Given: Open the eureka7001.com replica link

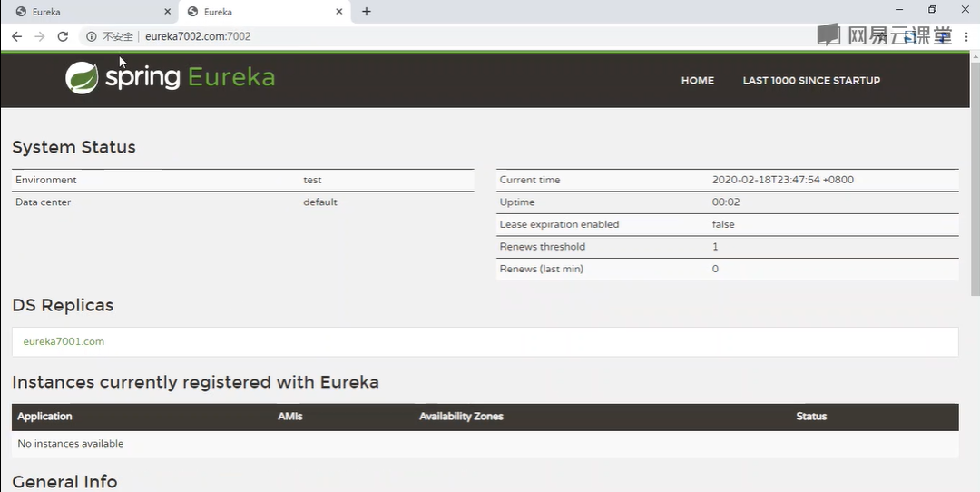Looking at the screenshot, I should tap(64, 341).
